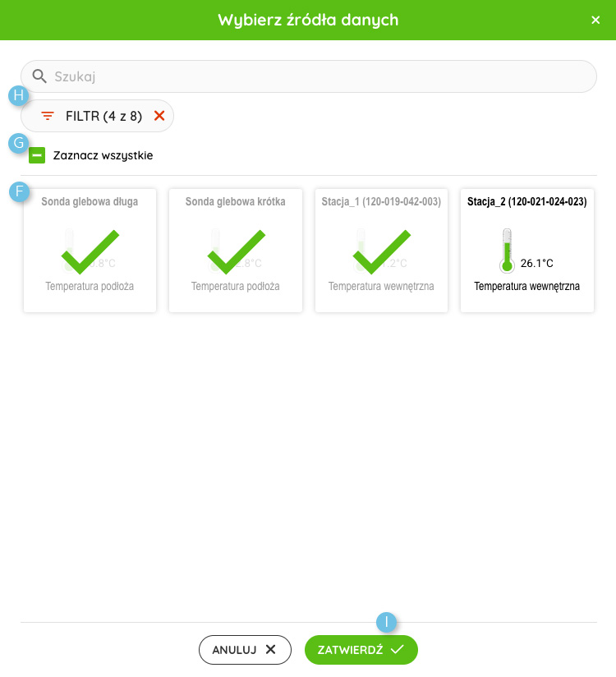This screenshot has height=677, width=616.
Task: Click the green checkmark on Sonda glebowa krótka
Action: pyautogui.click(x=236, y=251)
